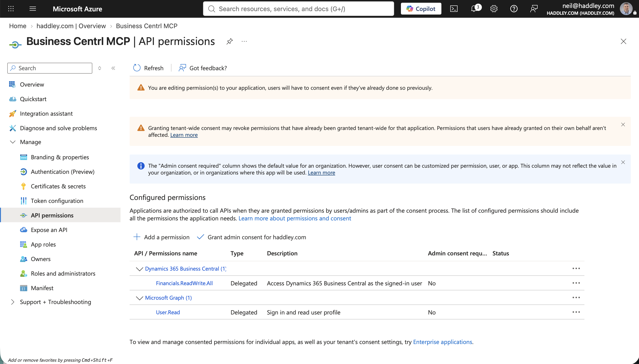Click the Business Centrl MCP breadcrumb

pos(147,26)
